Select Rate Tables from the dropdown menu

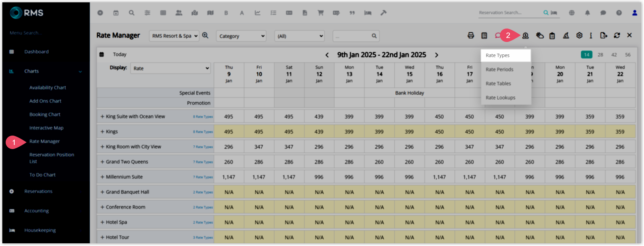point(506,84)
